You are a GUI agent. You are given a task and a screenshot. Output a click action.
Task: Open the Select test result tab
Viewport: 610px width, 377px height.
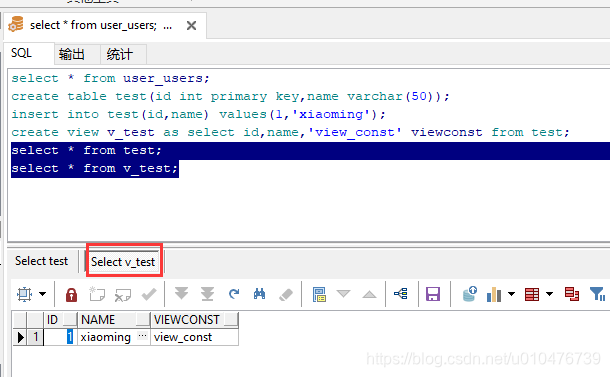(42, 261)
